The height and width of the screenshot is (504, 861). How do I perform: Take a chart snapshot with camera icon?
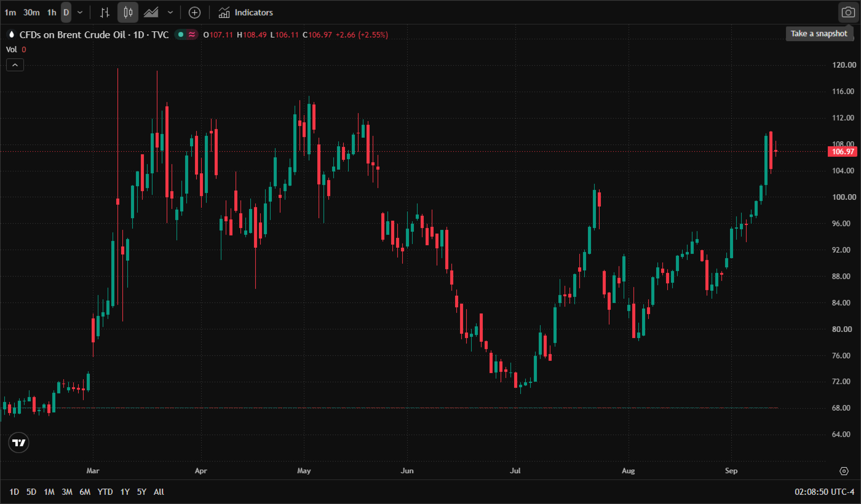tap(848, 13)
